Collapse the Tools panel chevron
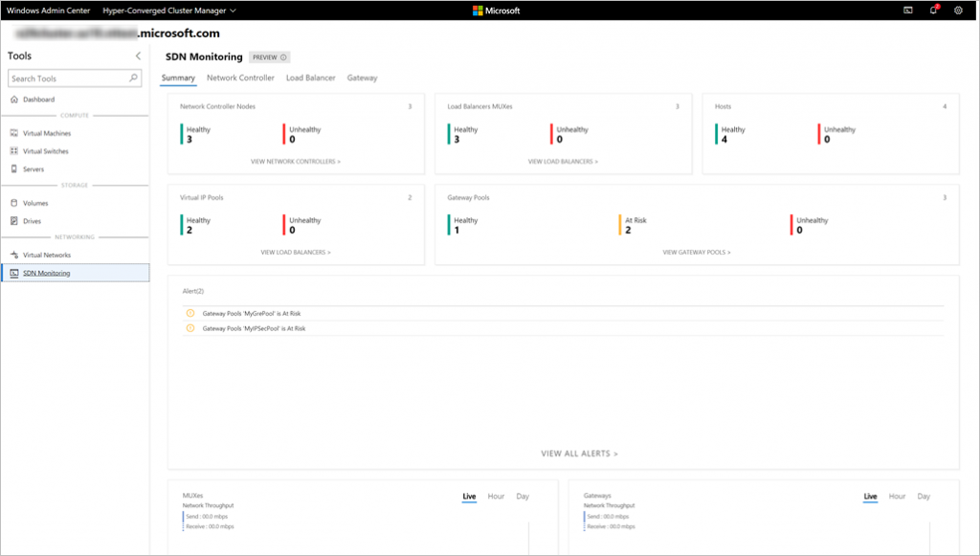Viewport: 980px width, 556px height. click(138, 56)
